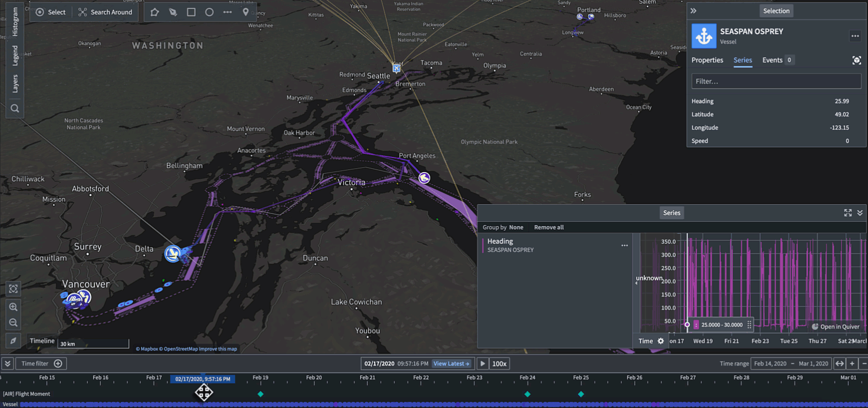Screen dimensions: 868x408
Task: Expand Series panel to fullscreen
Action: pos(848,213)
